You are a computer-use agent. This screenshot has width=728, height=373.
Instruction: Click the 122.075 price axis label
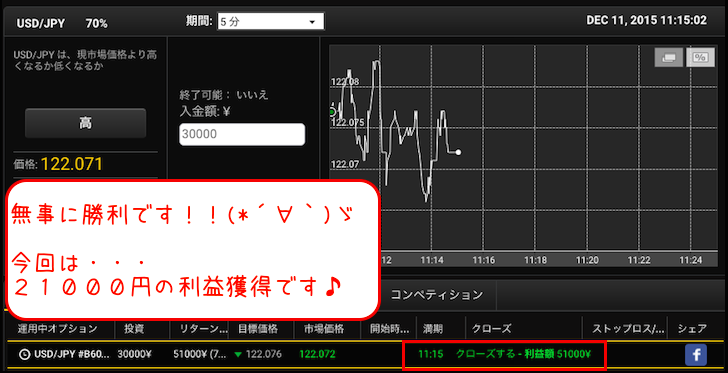tap(347, 123)
